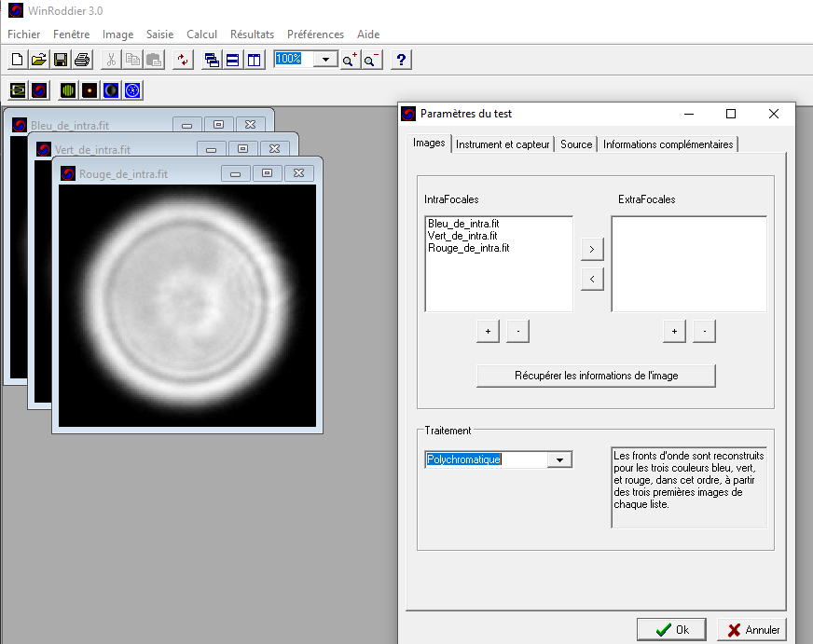Add ExtraFocales image with + button

pyautogui.click(x=674, y=332)
